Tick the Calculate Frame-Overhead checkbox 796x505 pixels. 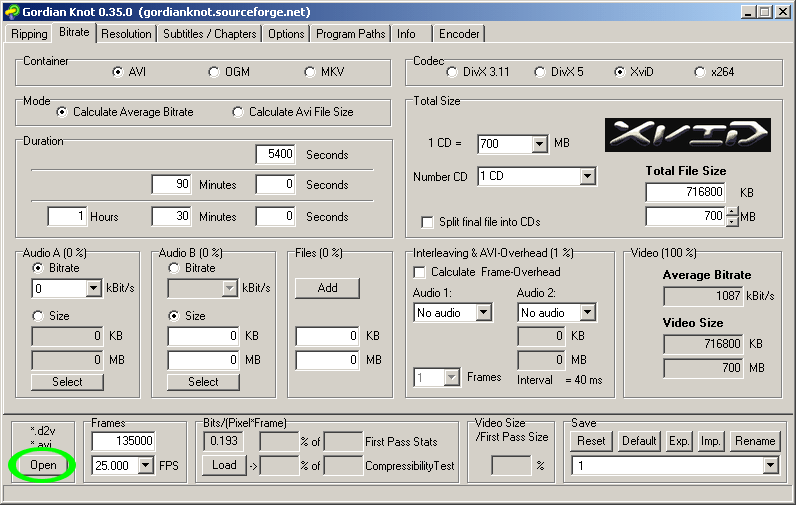click(419, 273)
